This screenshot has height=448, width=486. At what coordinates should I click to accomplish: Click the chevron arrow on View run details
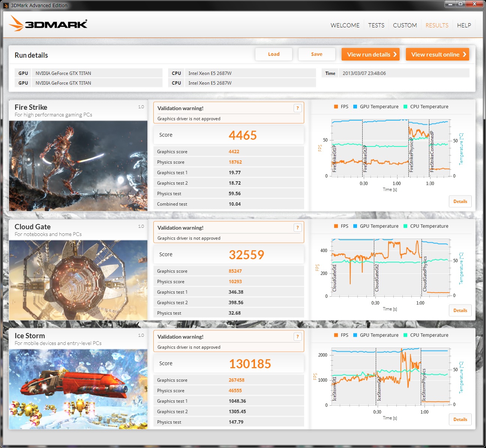(x=395, y=54)
